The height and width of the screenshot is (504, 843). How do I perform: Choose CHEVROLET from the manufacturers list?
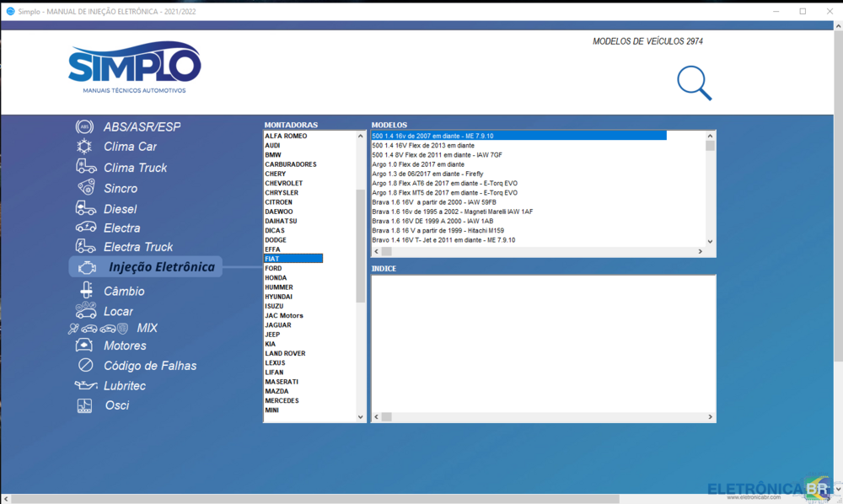tap(283, 183)
